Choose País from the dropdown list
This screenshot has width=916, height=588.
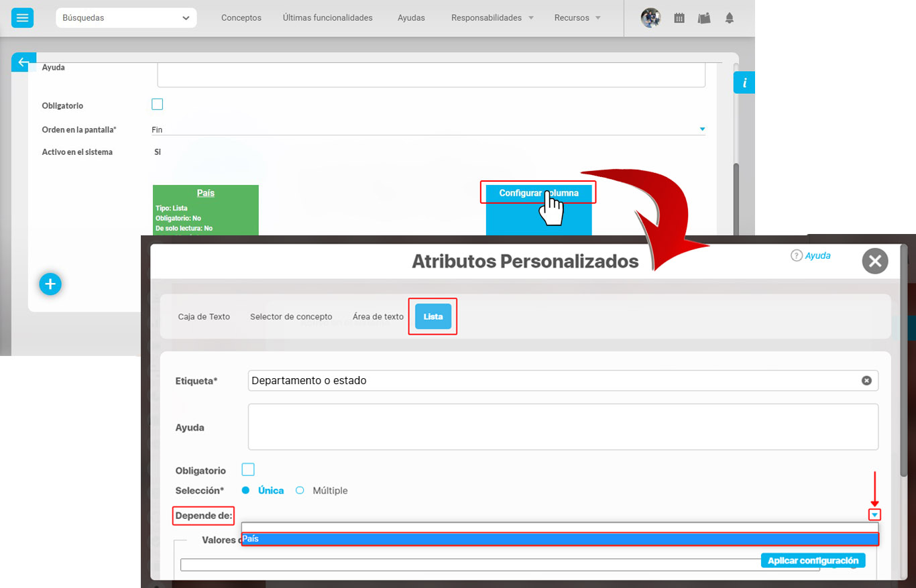[559, 539]
